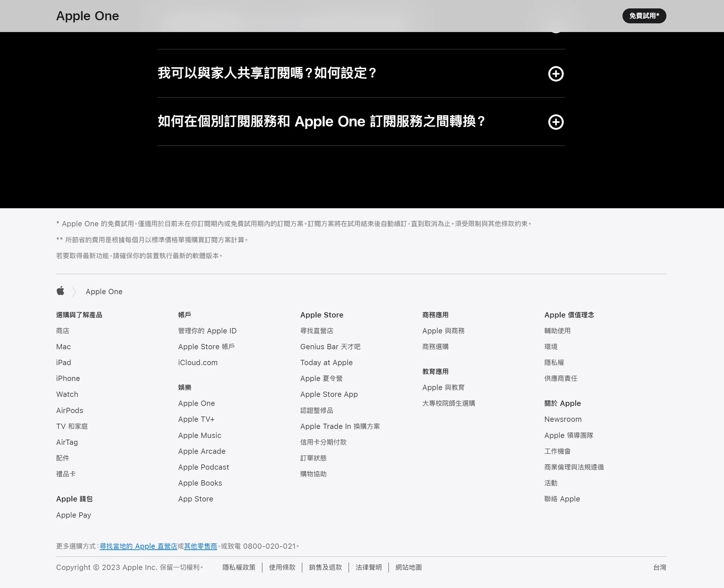Expand the family sharing question plus icon
724x588 pixels.
click(x=556, y=73)
